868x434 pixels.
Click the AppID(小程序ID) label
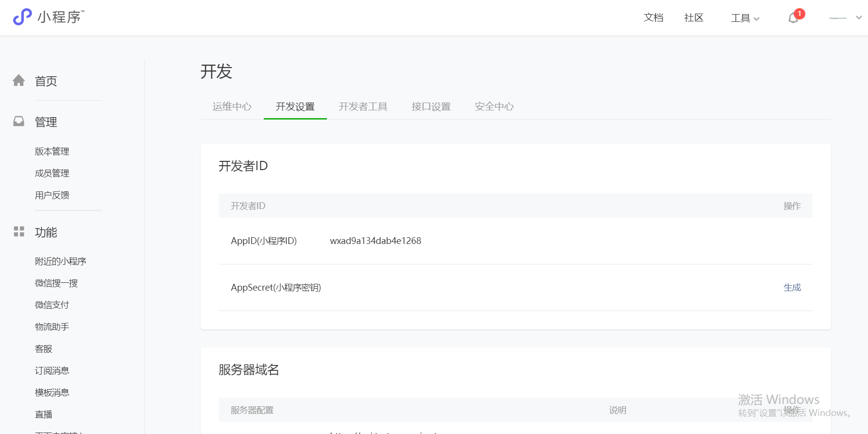[x=264, y=241]
